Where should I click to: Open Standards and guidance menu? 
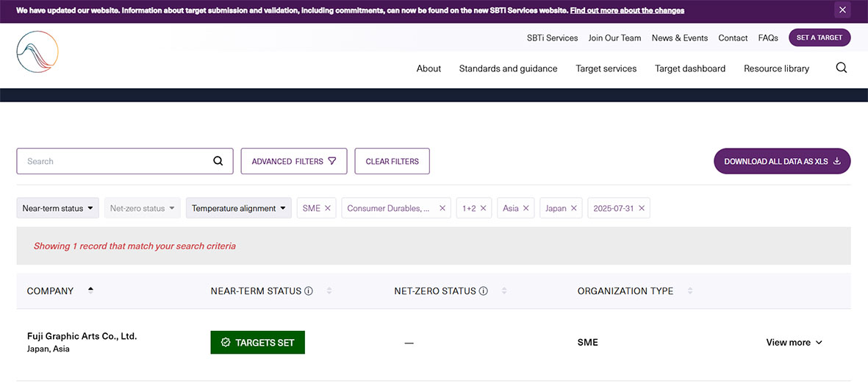point(508,68)
